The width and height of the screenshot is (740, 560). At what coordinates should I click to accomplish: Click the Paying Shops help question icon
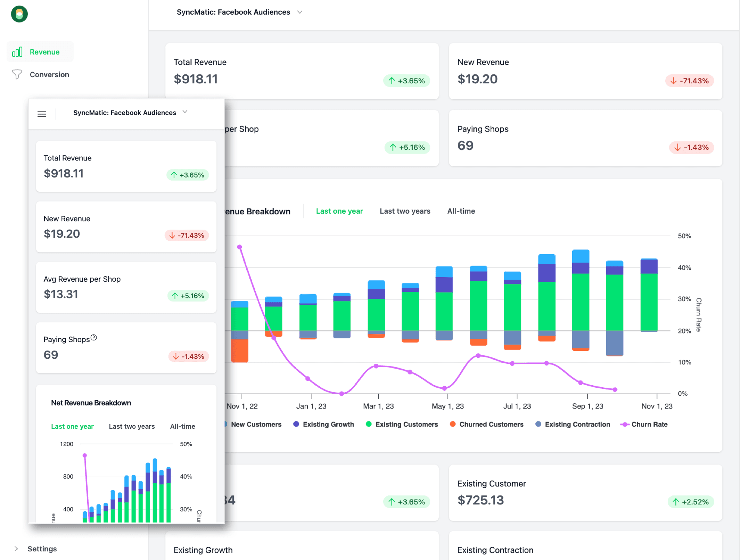(x=94, y=337)
